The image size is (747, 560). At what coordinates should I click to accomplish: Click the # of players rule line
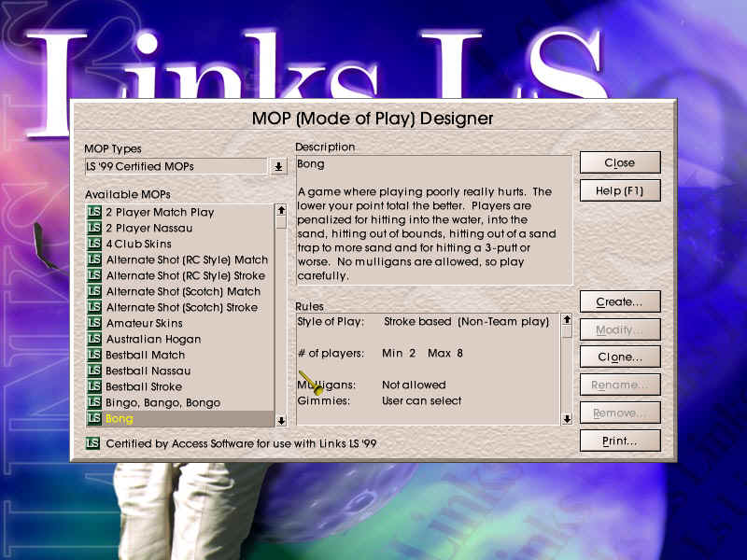pyautogui.click(x=380, y=353)
